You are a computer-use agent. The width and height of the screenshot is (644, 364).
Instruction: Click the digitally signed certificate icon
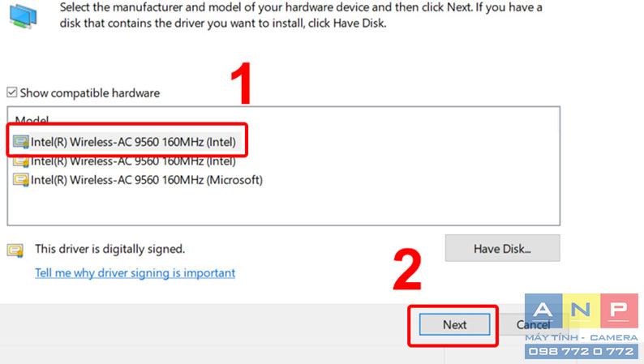(15, 250)
